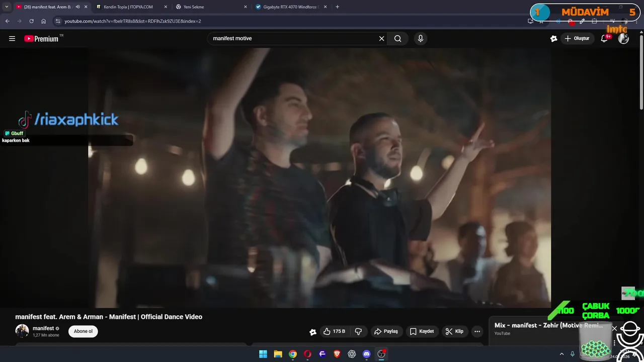Click the video player to pause
644x362 pixels.
click(x=319, y=178)
